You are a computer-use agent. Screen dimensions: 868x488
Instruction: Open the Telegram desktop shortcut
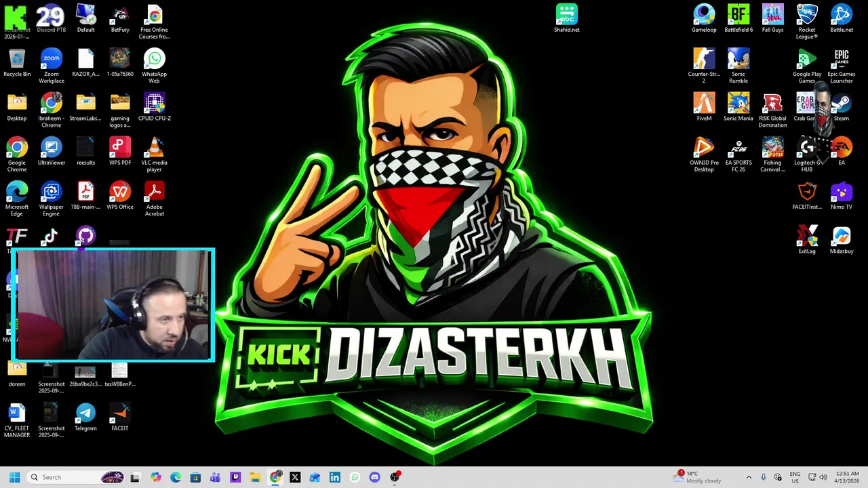click(x=85, y=416)
